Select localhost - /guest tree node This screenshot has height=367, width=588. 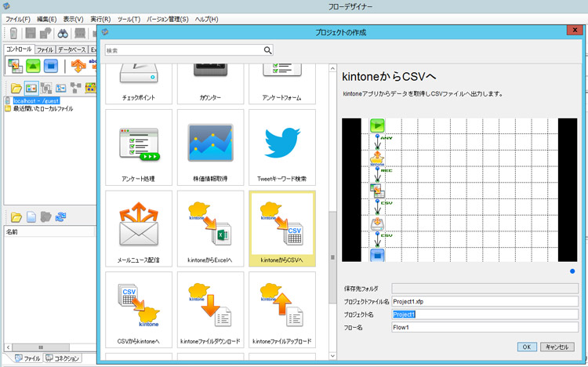36,101
